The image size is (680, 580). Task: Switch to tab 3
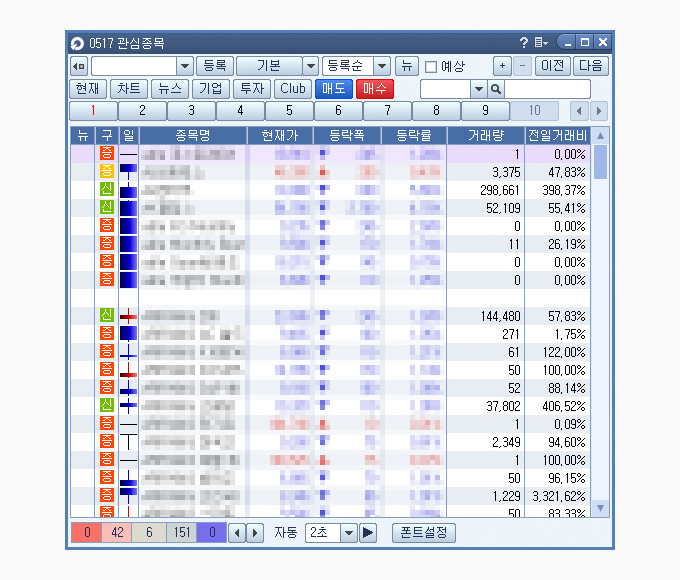coord(191,111)
